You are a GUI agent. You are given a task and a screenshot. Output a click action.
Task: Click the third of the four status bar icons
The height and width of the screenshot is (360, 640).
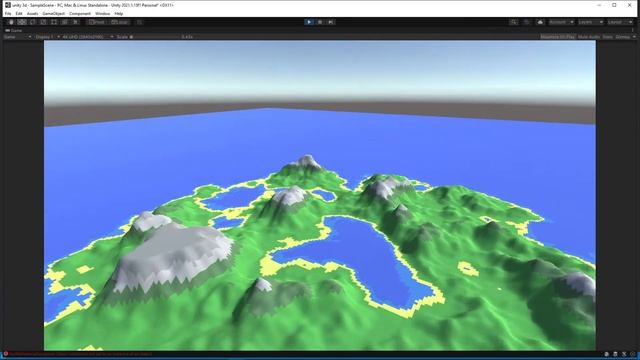[x=624, y=354]
